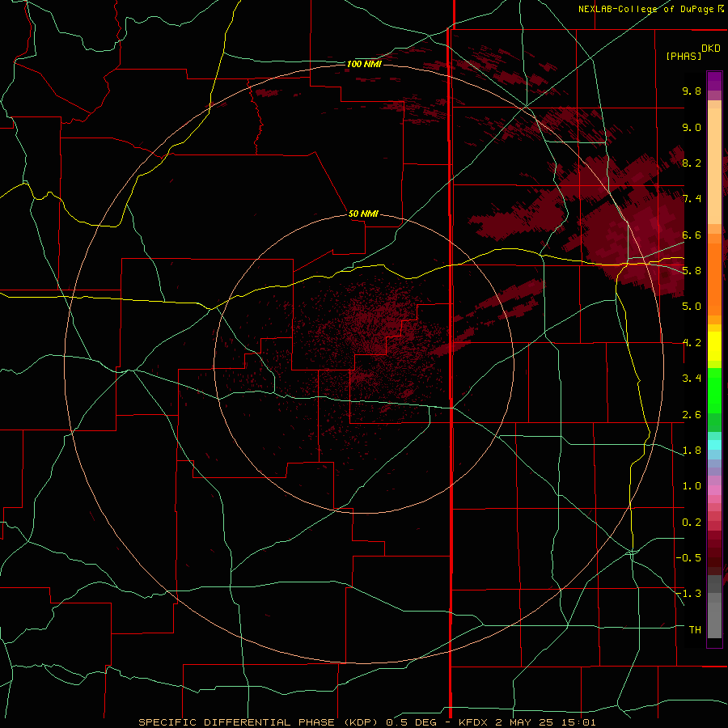
Task: Click the [PHAS] units label
Action: click(x=684, y=56)
